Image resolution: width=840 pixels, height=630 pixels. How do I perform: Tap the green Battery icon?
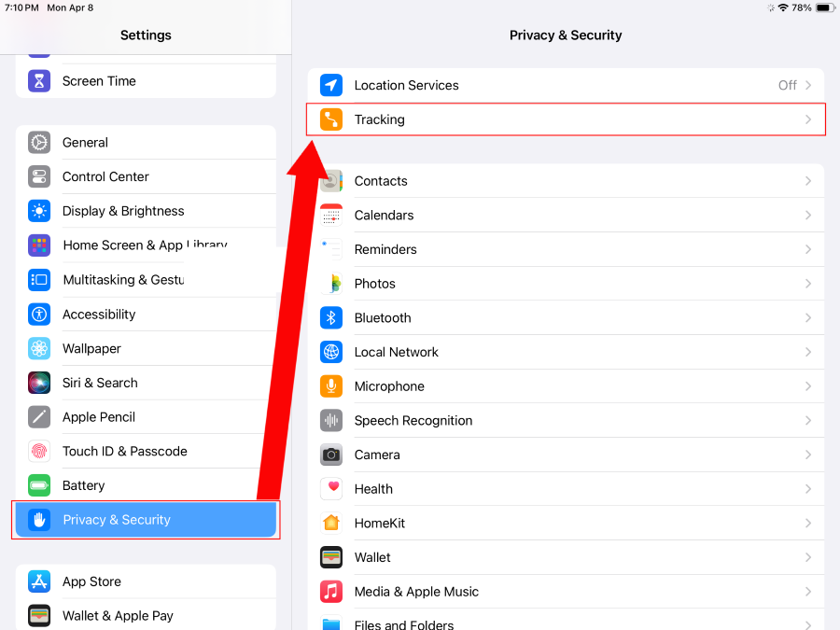(x=39, y=485)
